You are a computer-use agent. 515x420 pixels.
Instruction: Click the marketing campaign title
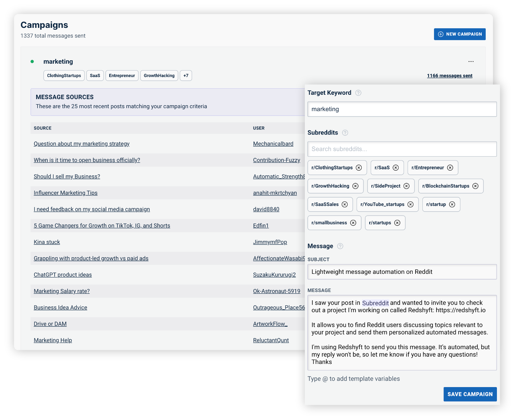58,61
